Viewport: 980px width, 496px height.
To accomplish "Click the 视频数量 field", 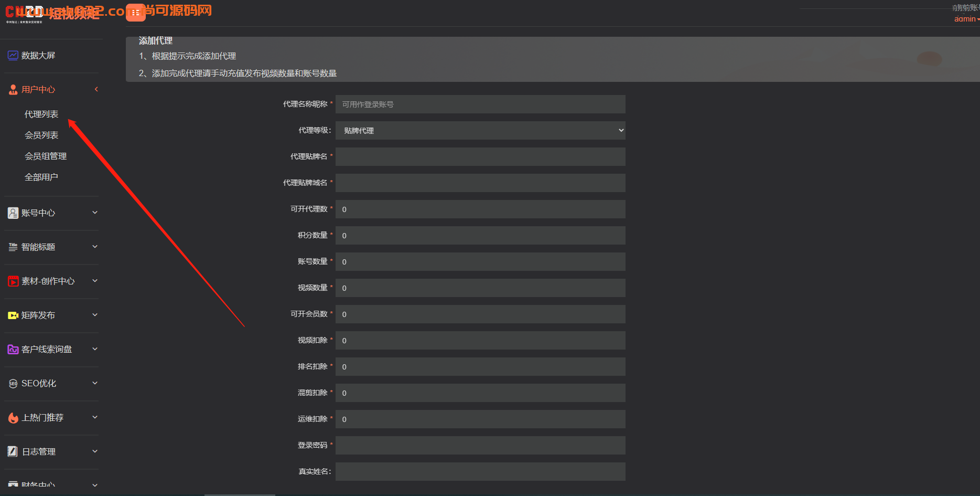I will [x=480, y=288].
